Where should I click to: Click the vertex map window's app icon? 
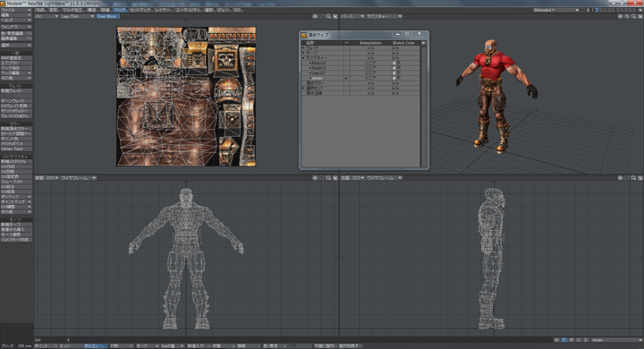click(x=304, y=35)
